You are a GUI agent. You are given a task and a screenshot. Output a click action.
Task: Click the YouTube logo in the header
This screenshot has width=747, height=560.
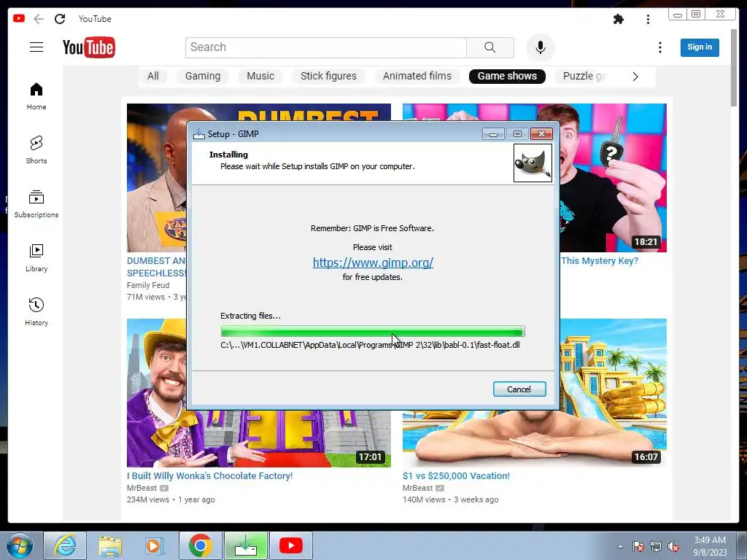pyautogui.click(x=88, y=47)
